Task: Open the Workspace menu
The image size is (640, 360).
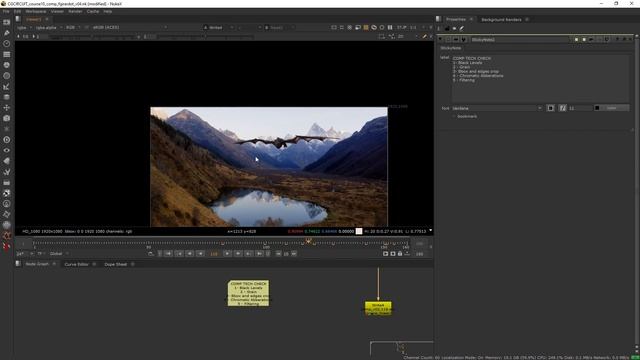Action: pos(36,11)
